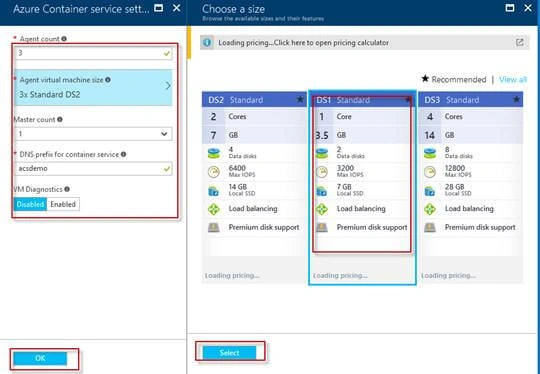The width and height of the screenshot is (540, 374).
Task: Select the DS2 Standard size card header
Action: pyautogui.click(x=254, y=100)
